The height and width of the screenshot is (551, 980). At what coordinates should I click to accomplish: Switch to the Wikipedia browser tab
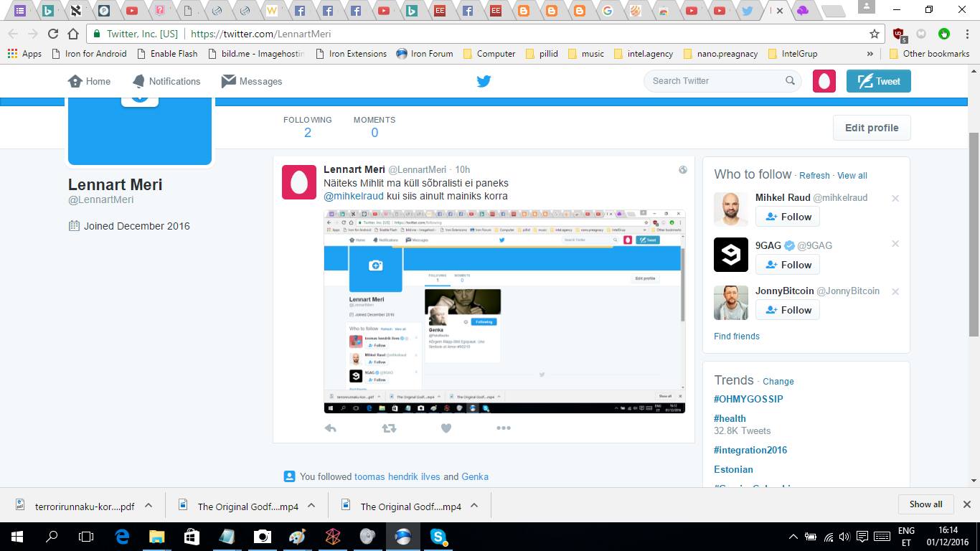[272, 11]
